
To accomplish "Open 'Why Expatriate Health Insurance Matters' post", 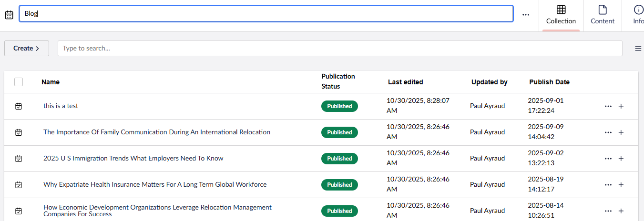I will [x=154, y=185].
